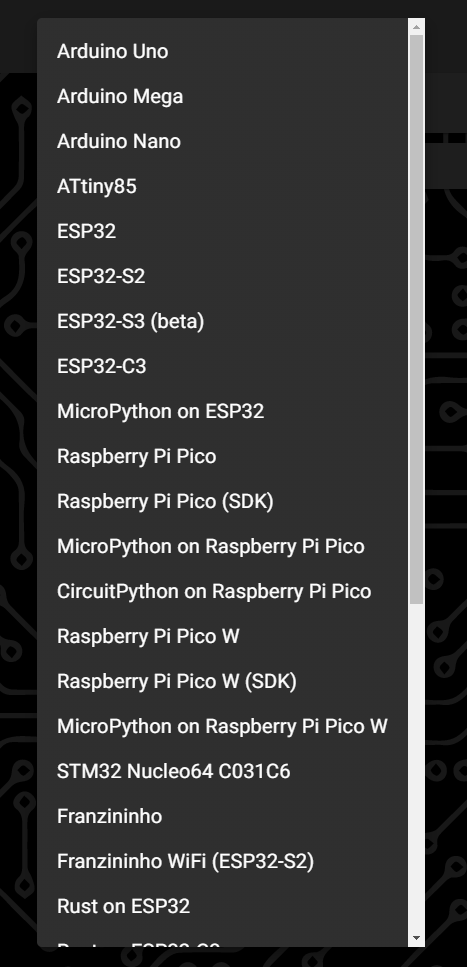Click the scrollbar up arrow
Image resolution: width=467 pixels, height=967 pixels.
416,27
